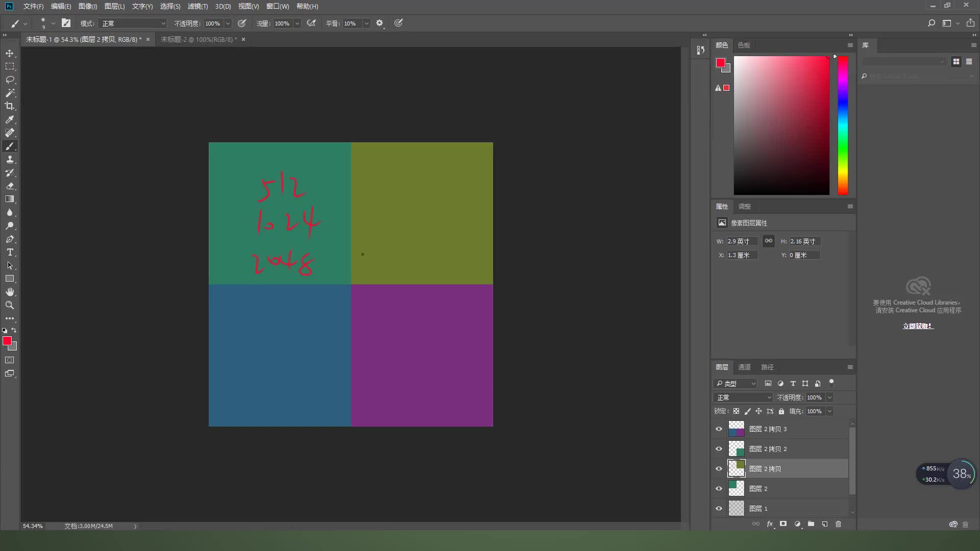Open the brush blend mode 正常 dropdown
Screen dimensions: 980x551
coord(133,23)
